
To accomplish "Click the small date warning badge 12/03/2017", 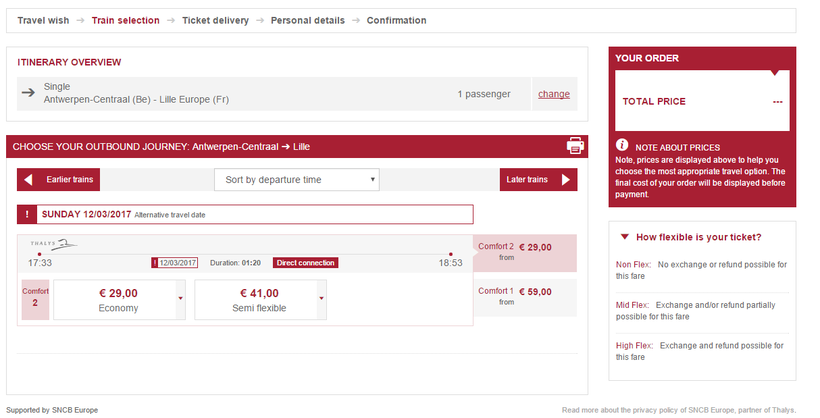I will pos(176,263).
